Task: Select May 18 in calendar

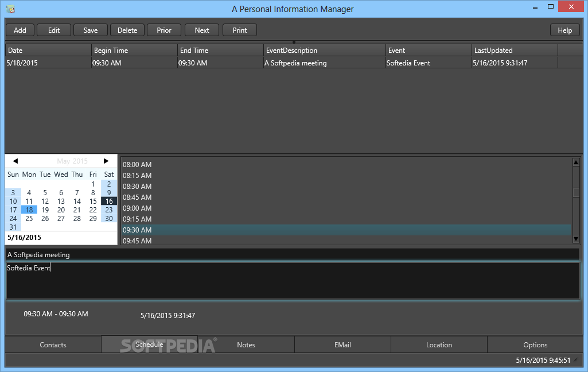Action: click(29, 210)
